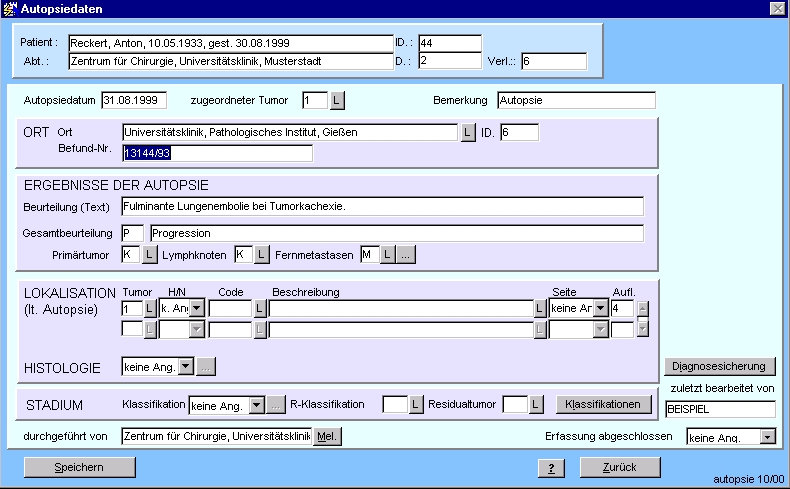The image size is (790, 489).
Task: Click L button next to Primärtumor
Action: (149, 255)
